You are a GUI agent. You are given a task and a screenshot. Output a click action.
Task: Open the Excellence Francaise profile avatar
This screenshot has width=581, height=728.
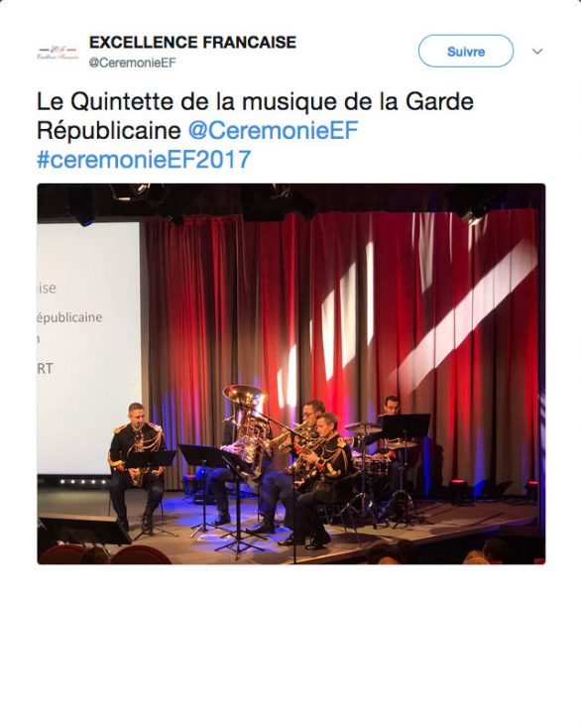click(58, 52)
